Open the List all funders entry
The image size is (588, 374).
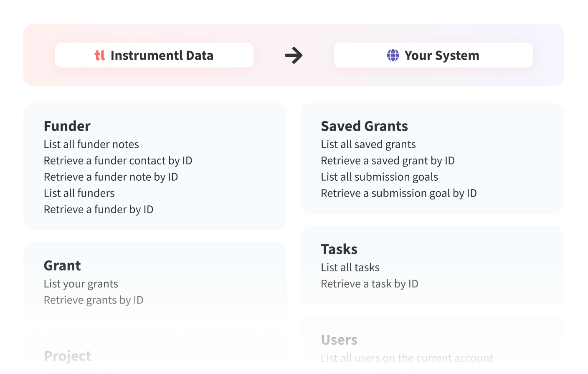coord(79,193)
